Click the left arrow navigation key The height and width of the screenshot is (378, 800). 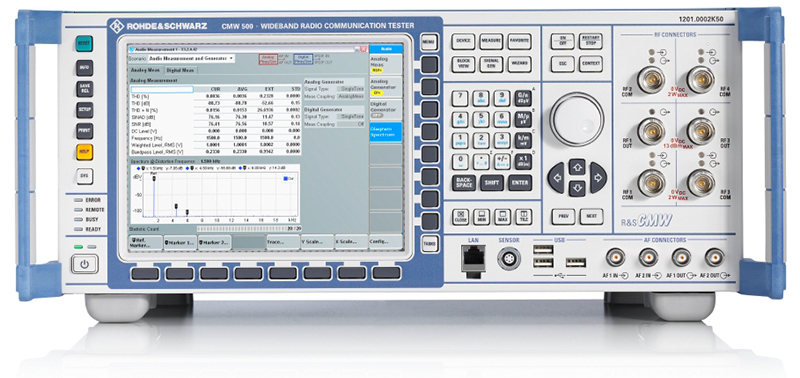(556, 178)
